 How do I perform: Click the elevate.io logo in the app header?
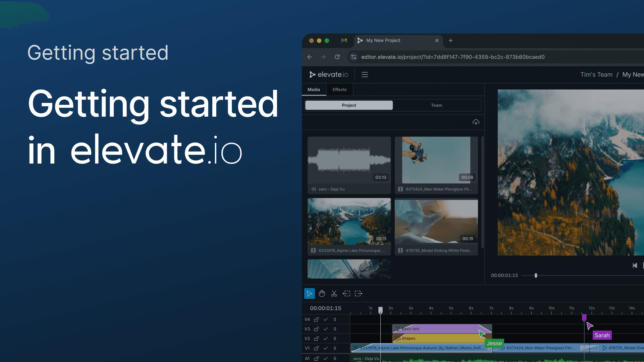[x=329, y=74]
